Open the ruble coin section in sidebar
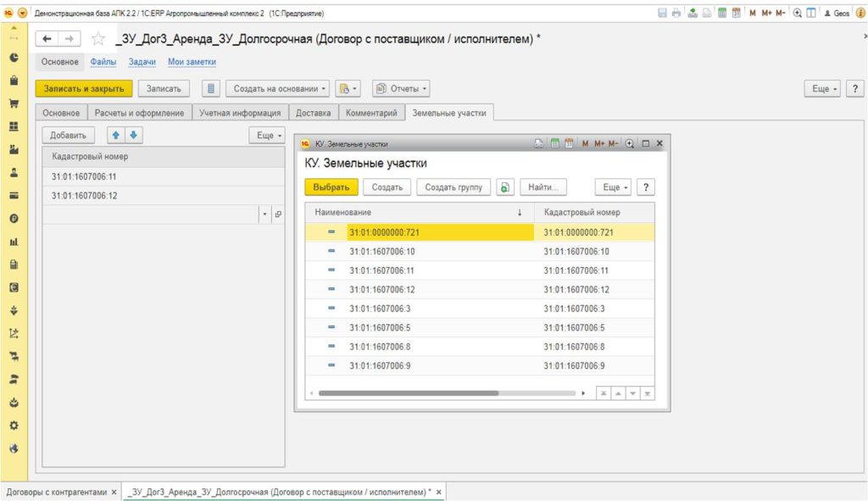Screen dimensions: 868x501 tap(14, 219)
